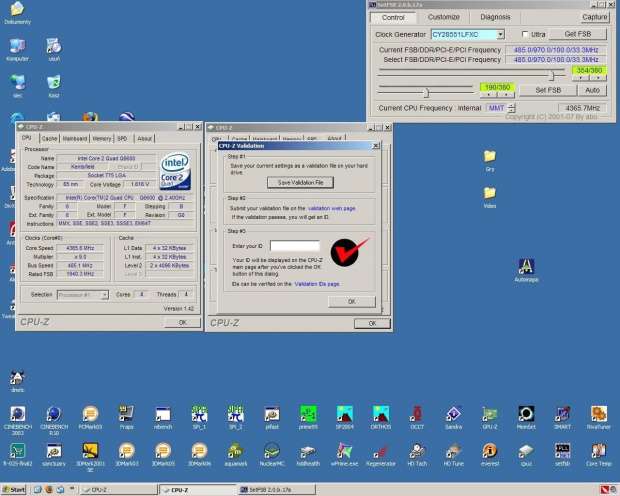
Task: Open the pifast shortcut icon
Action: [x=272, y=414]
